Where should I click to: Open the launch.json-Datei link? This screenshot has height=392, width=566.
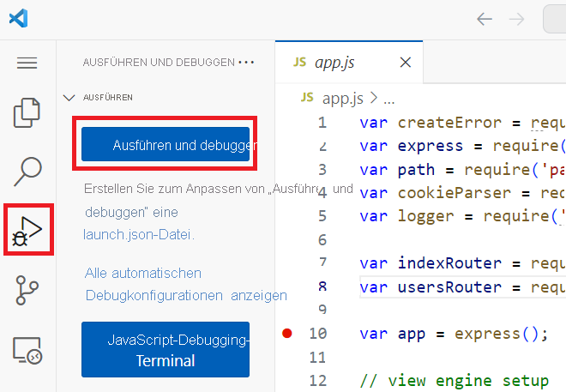(139, 235)
